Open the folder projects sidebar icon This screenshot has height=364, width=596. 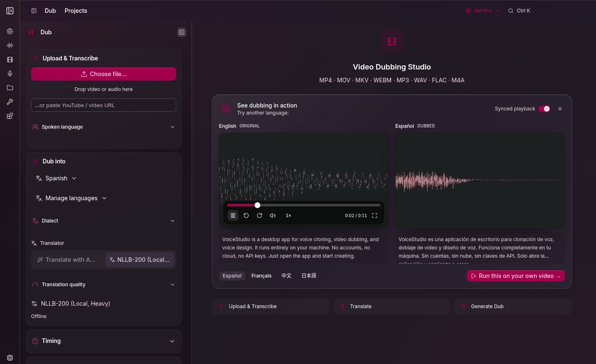(10, 88)
